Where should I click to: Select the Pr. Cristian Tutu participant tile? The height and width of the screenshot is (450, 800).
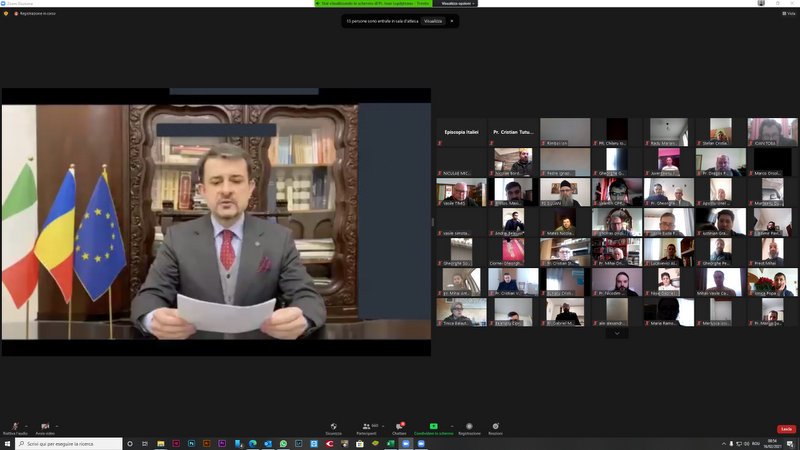click(514, 132)
